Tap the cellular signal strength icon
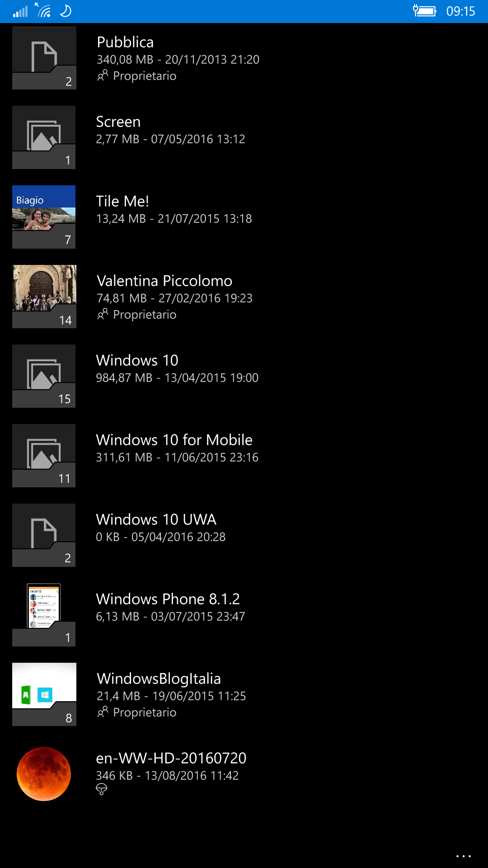The image size is (488, 868). (20, 11)
